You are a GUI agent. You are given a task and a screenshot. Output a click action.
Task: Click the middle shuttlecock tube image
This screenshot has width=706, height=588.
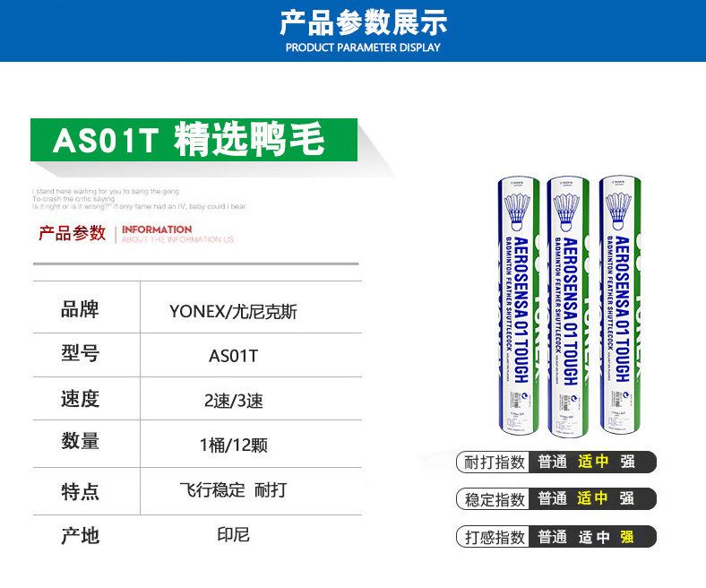pyautogui.click(x=568, y=307)
